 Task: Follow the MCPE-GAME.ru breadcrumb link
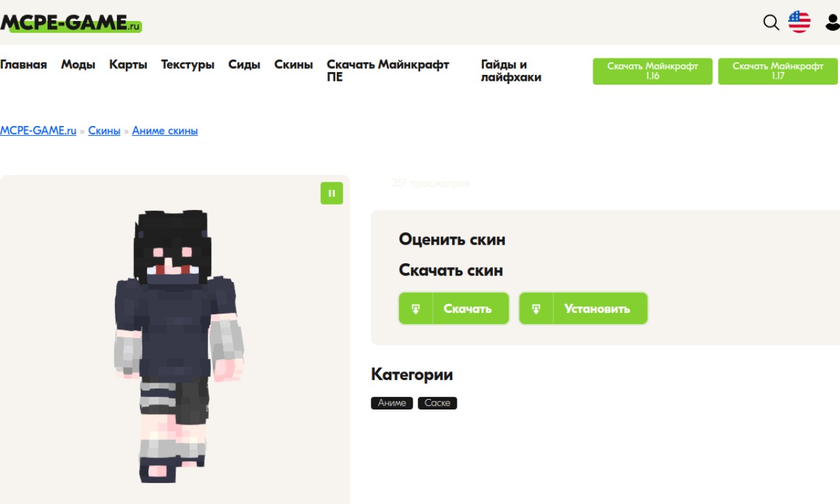point(38,131)
